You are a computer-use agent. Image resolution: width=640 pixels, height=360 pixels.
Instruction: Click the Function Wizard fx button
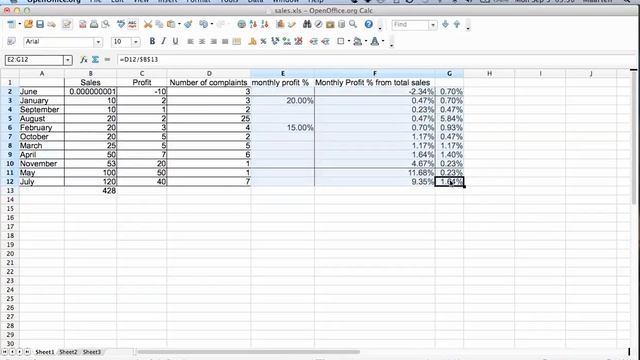tap(84, 60)
